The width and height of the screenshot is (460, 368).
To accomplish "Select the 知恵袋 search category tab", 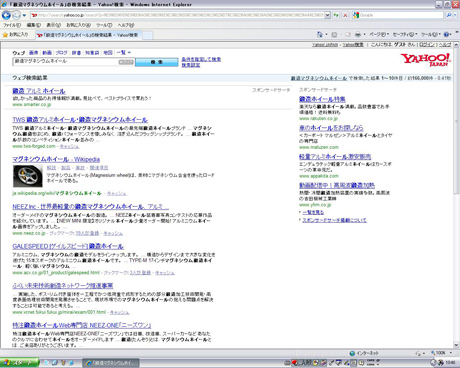I will pyautogui.click(x=92, y=53).
